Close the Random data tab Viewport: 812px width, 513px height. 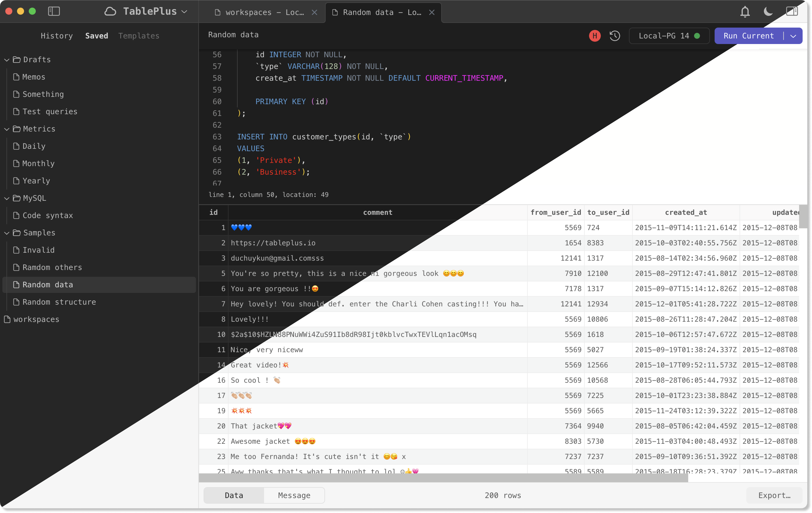click(432, 12)
